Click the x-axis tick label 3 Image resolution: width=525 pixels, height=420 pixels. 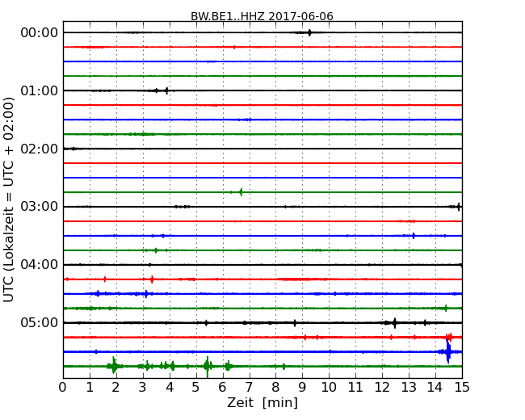point(143,387)
